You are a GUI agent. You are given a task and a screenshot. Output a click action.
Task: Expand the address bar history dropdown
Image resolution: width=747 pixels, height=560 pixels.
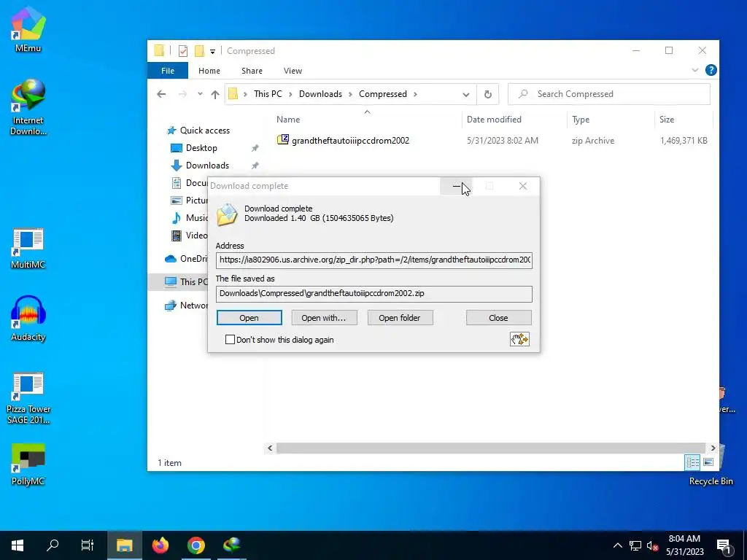click(x=465, y=94)
